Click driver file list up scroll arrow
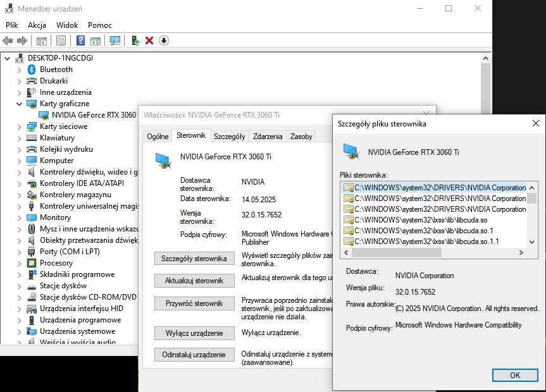The width and height of the screenshot is (546, 392). (531, 188)
